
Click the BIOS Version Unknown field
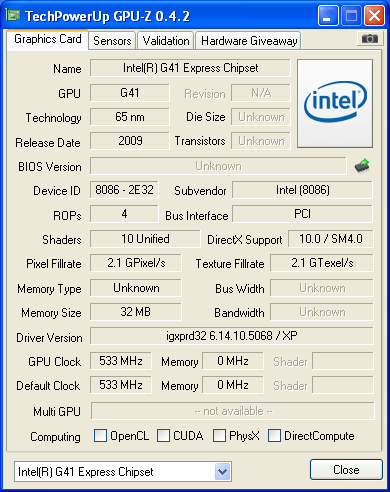[x=218, y=166]
